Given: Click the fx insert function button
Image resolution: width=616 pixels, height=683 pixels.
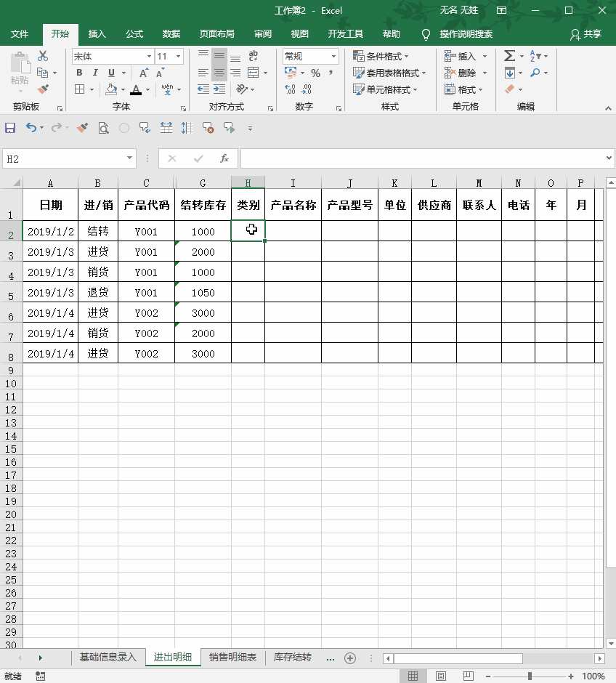Looking at the screenshot, I should [x=224, y=158].
